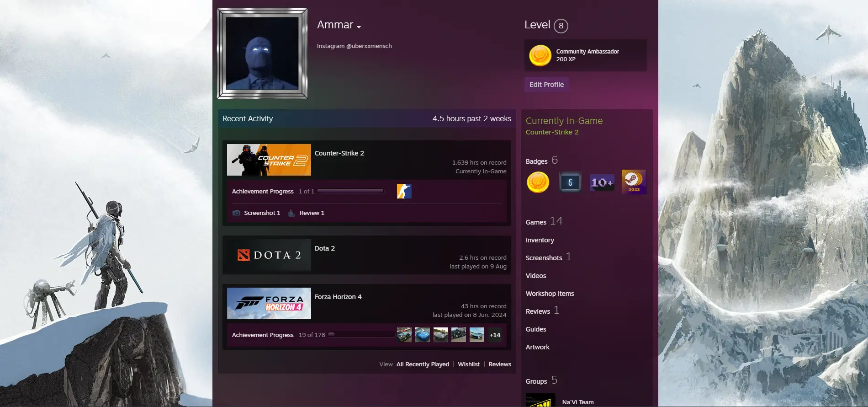View All Recently Played games
Viewport: 868px width, 407px height.
point(423,364)
